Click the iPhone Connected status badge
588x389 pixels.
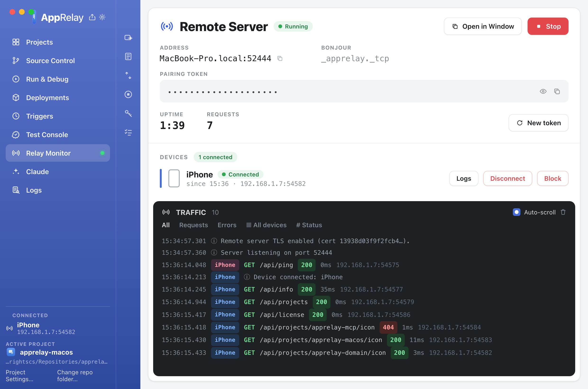241,174
